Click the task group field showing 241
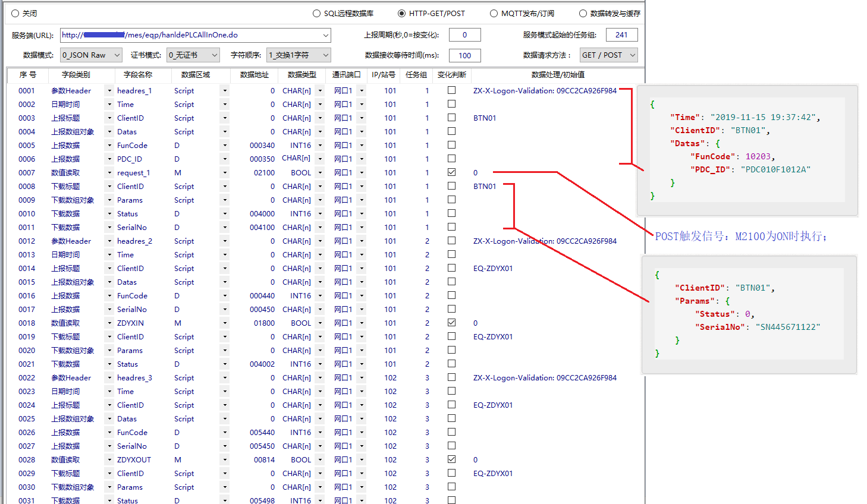Screen dimensions: 867x504 coord(621,36)
